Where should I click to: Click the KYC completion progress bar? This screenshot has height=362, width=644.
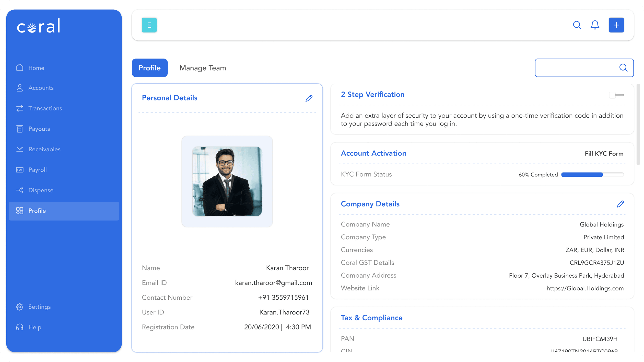pos(592,175)
